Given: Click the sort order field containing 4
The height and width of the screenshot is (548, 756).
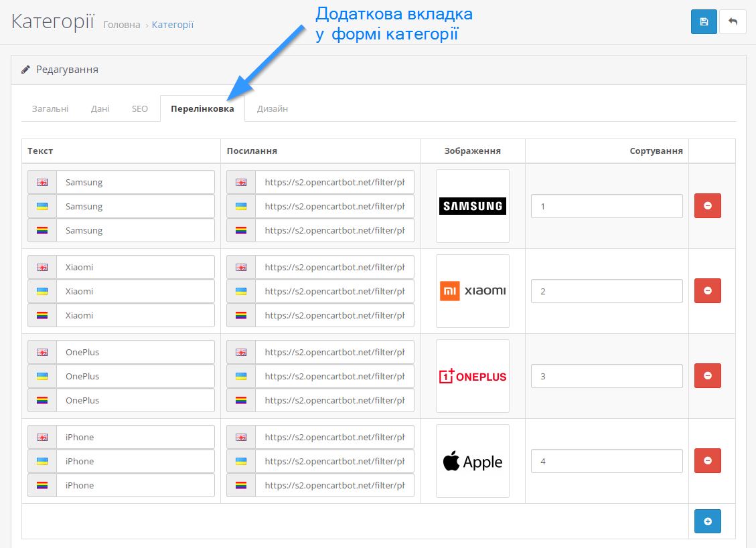Looking at the screenshot, I should 607,461.
